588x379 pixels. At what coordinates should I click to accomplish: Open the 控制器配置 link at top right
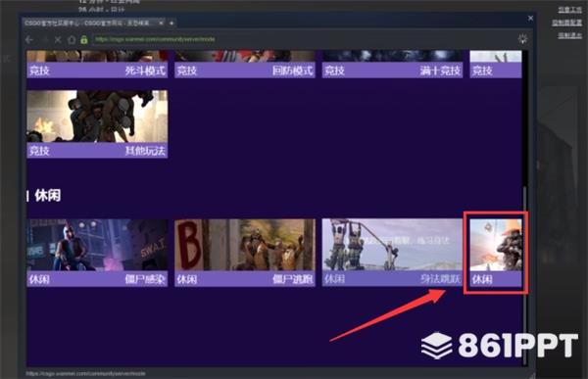pyautogui.click(x=566, y=23)
